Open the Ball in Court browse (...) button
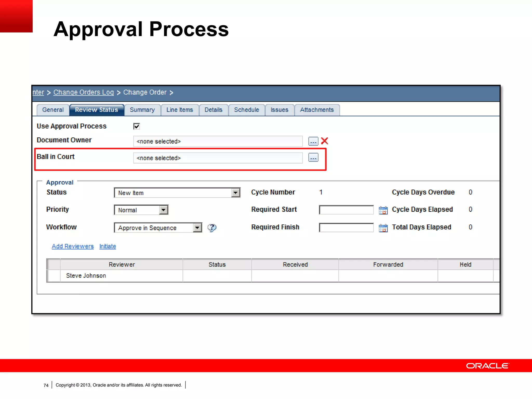 [313, 157]
